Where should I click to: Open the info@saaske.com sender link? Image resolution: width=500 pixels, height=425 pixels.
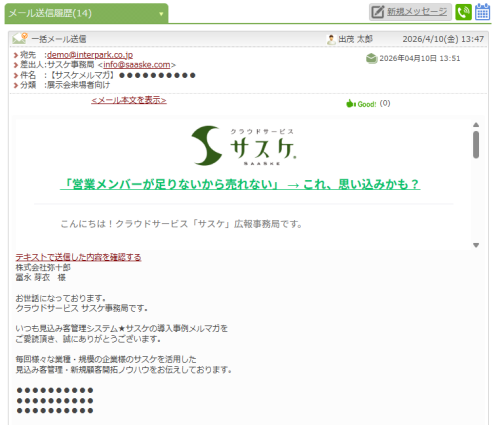point(137,65)
